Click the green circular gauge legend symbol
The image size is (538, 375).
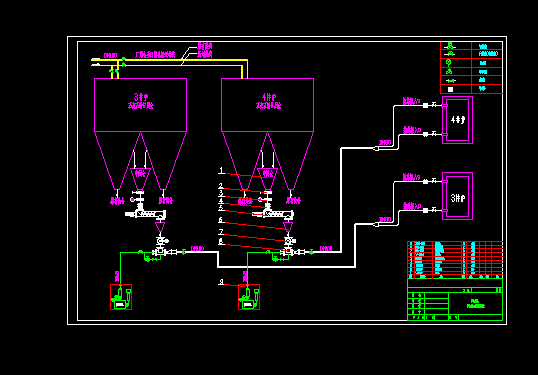tap(448, 62)
